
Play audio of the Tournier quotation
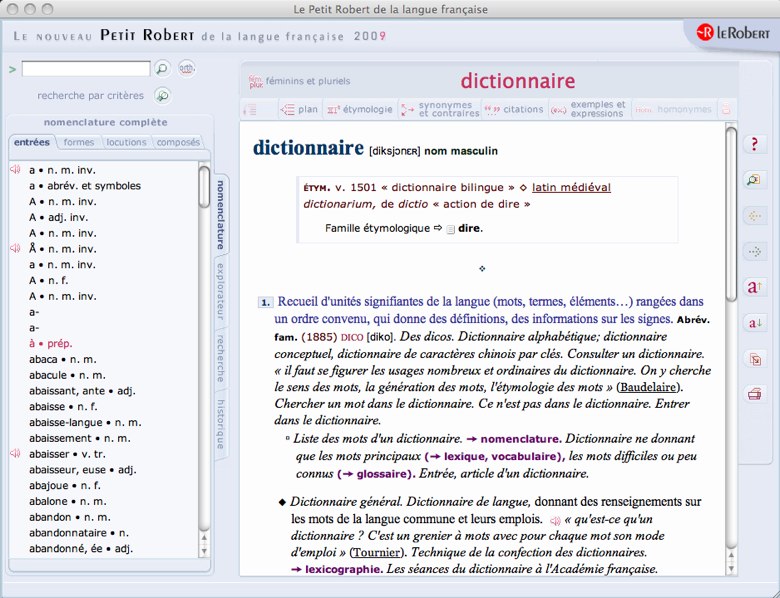(555, 521)
